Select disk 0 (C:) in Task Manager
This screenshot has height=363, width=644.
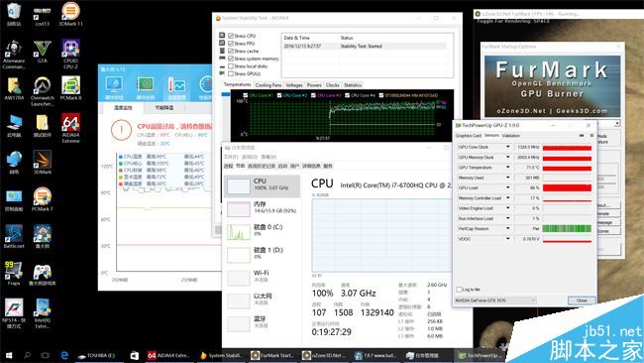(263, 231)
